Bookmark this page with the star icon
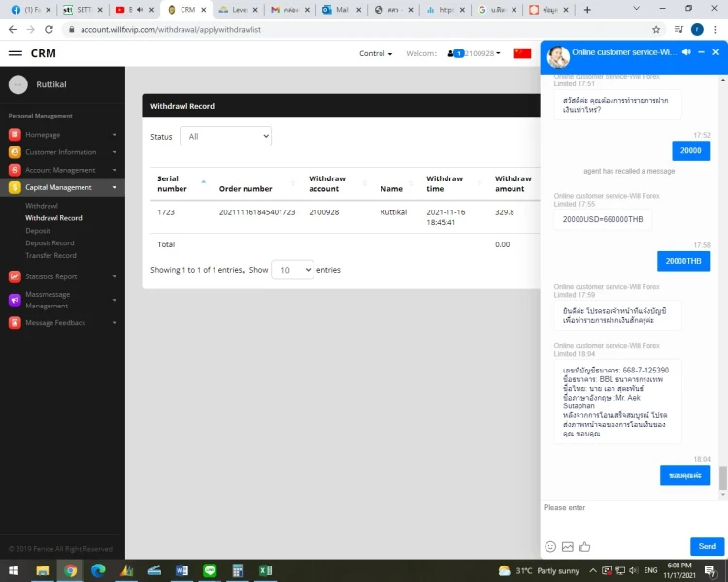The image size is (728, 582). pos(656,30)
